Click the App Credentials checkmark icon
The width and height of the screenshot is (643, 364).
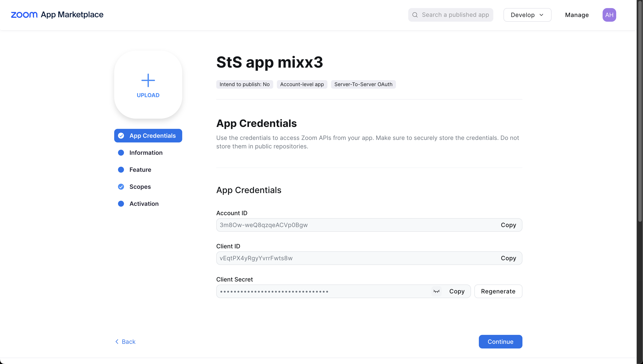coord(121,136)
